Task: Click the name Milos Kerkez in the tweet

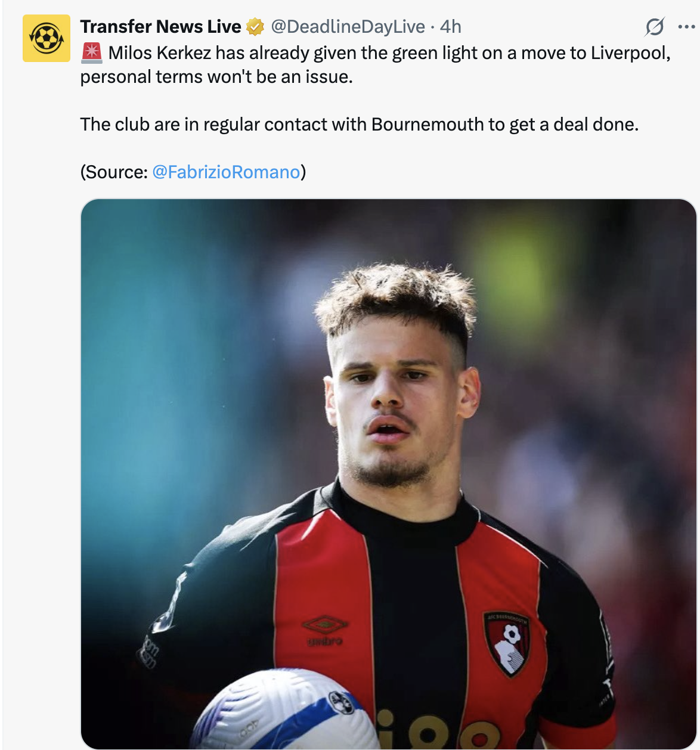Action: (159, 53)
